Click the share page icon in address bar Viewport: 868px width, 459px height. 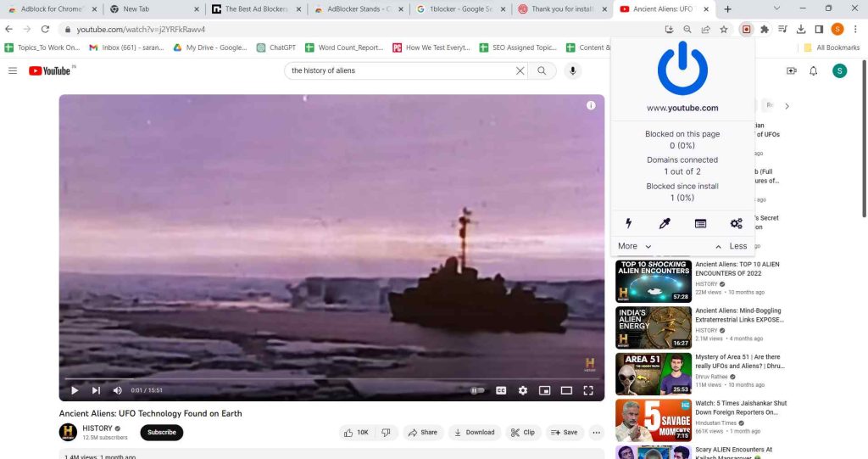(x=705, y=30)
